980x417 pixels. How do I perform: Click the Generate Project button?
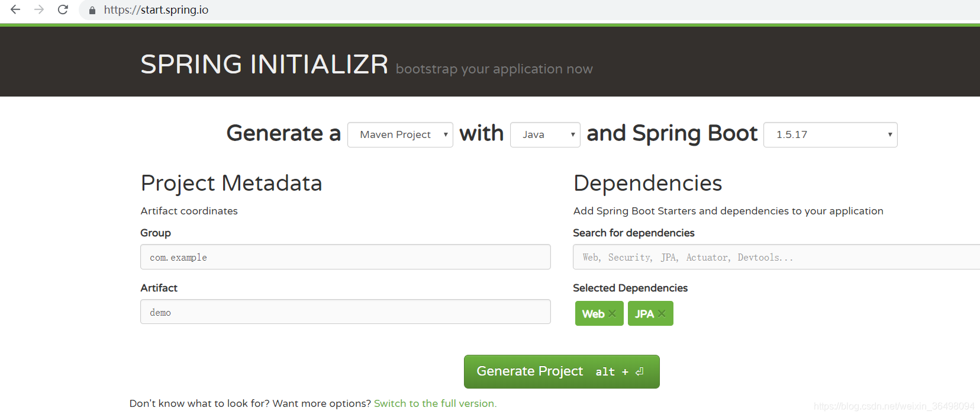pos(562,371)
